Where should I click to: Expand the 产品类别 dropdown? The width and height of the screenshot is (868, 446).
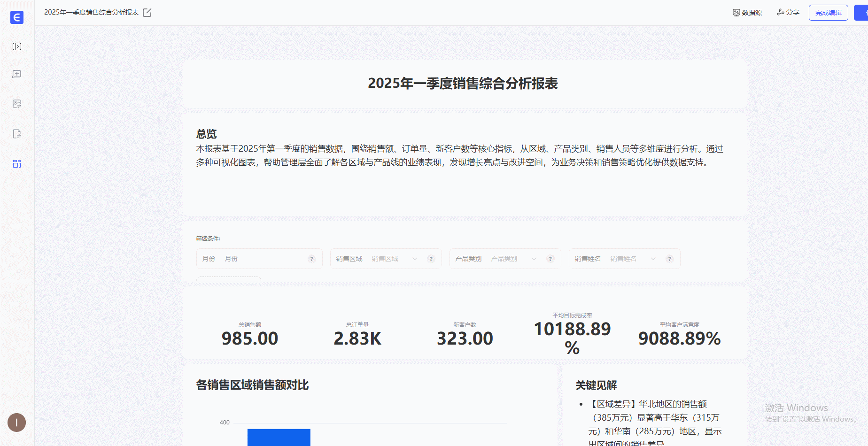pos(534,259)
